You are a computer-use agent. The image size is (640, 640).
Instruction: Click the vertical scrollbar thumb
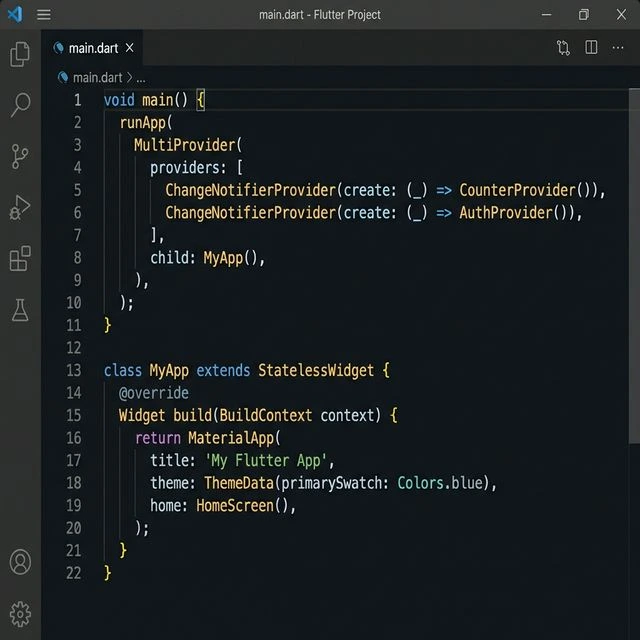(x=634, y=266)
